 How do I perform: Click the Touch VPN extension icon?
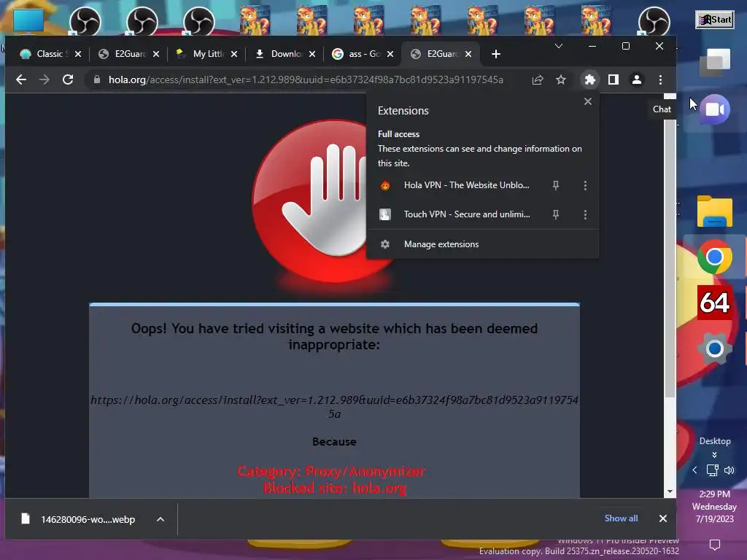385,214
